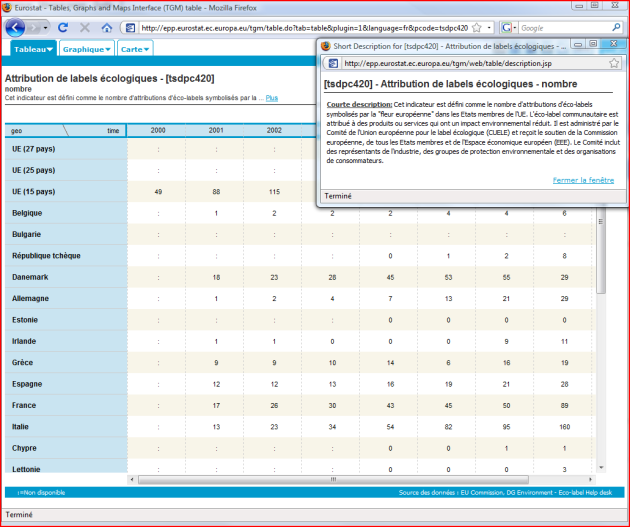This screenshot has width=630, height=527.
Task: Click the star icon in popup address bar
Action: 614,63
